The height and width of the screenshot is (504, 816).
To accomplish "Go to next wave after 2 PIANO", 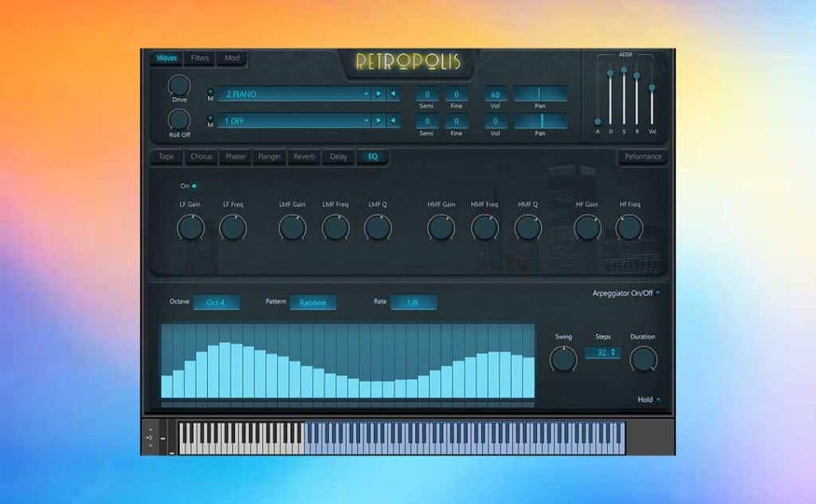I will (x=379, y=94).
